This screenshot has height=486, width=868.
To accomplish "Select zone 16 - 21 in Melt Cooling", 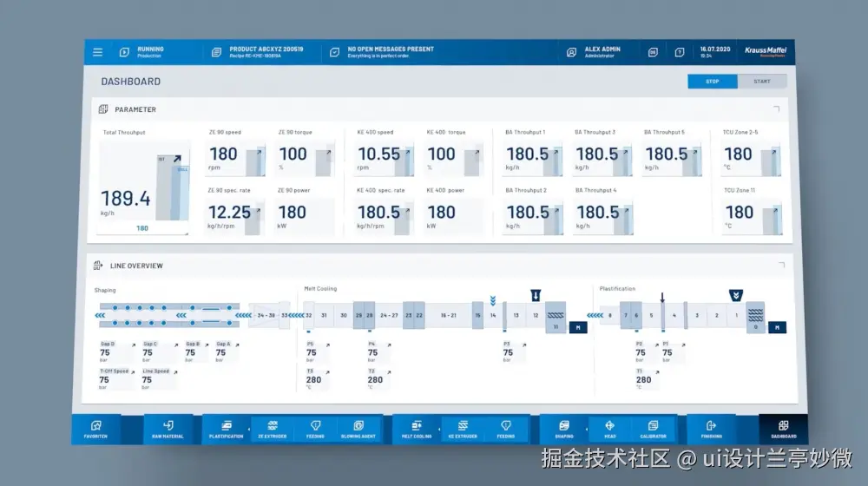I will pos(449,316).
